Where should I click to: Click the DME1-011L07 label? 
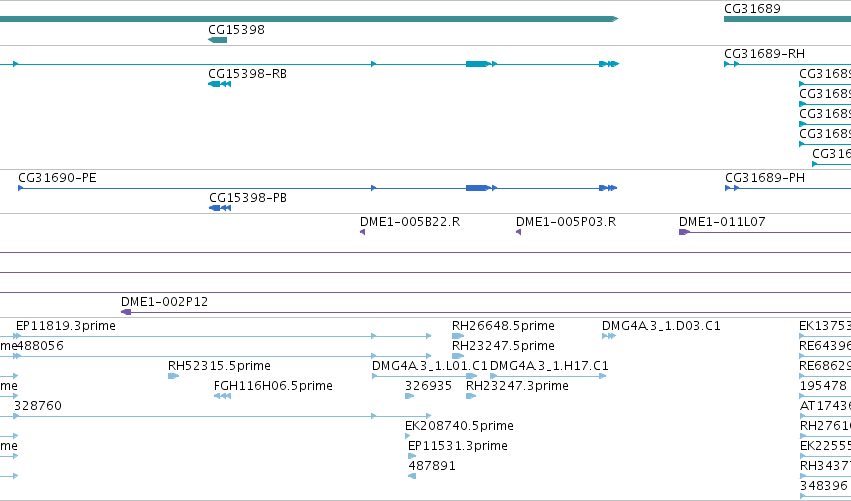point(722,221)
